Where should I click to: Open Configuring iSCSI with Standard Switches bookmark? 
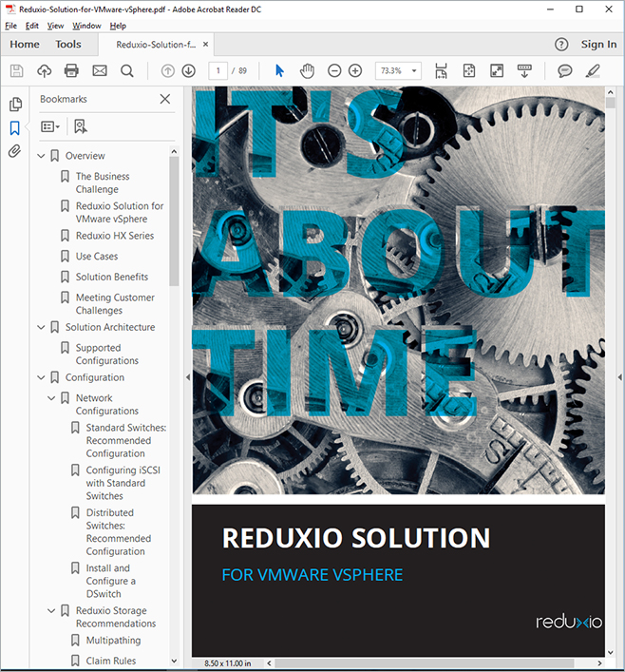point(123,483)
